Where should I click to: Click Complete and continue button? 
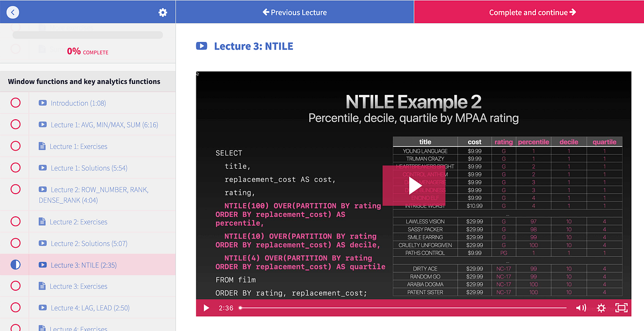tap(529, 12)
